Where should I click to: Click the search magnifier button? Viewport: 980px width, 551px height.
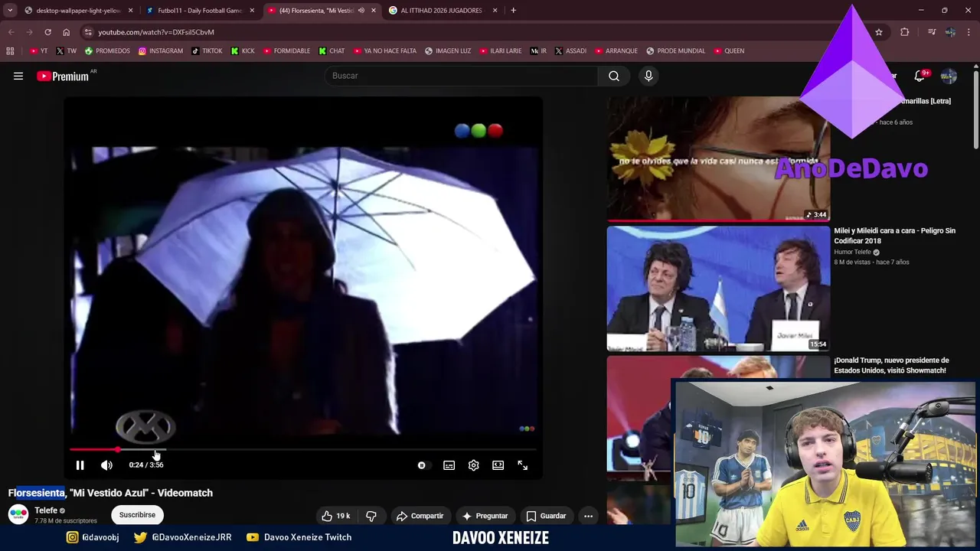(614, 76)
